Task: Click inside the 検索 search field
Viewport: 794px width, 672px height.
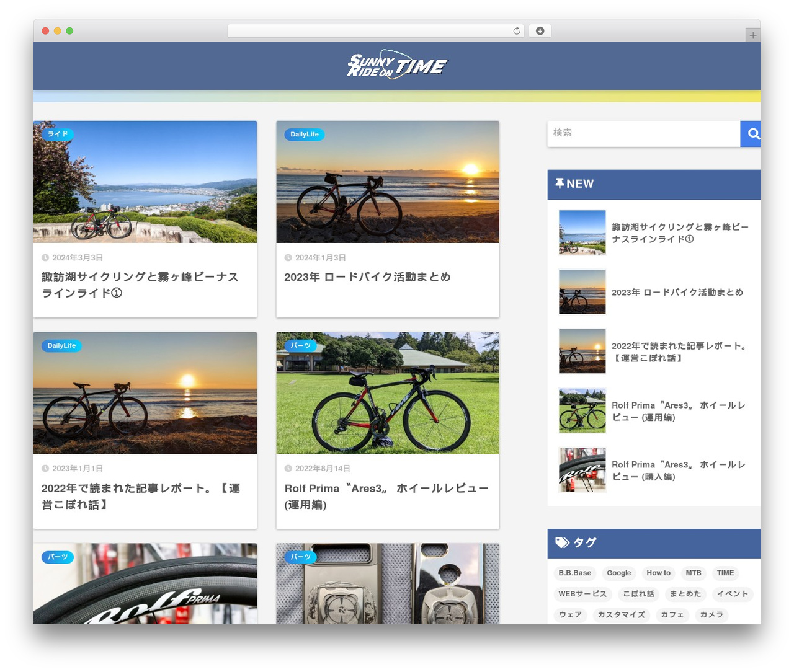Action: pos(644,133)
